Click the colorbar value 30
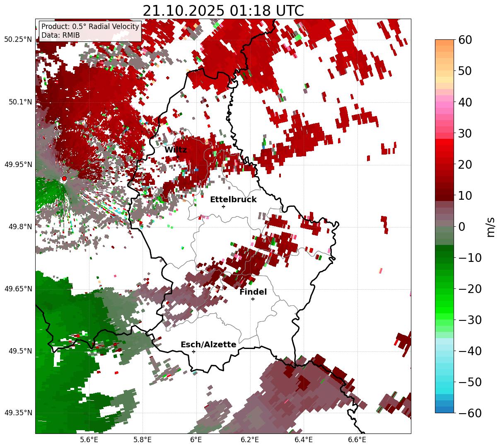Viewport: 500px width, 448px height. pyautogui.click(x=464, y=133)
